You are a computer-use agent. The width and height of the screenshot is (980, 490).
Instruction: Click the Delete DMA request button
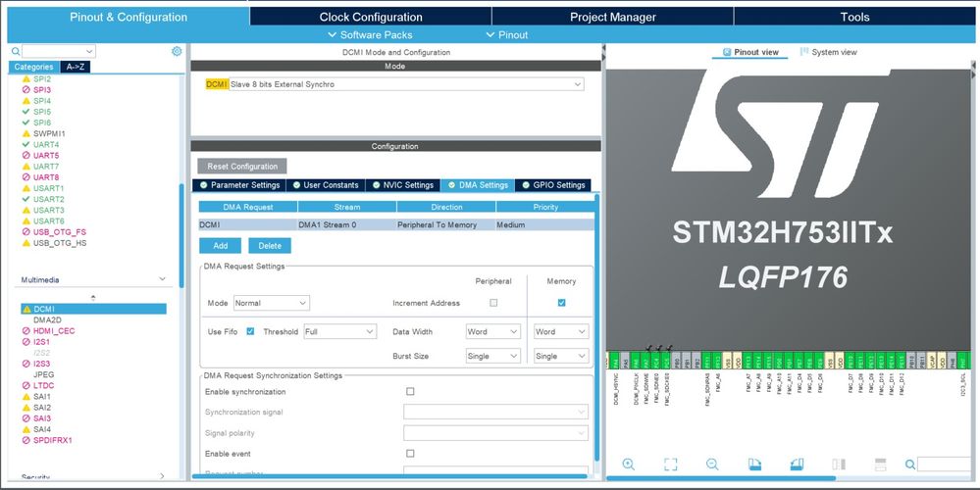pyautogui.click(x=270, y=245)
